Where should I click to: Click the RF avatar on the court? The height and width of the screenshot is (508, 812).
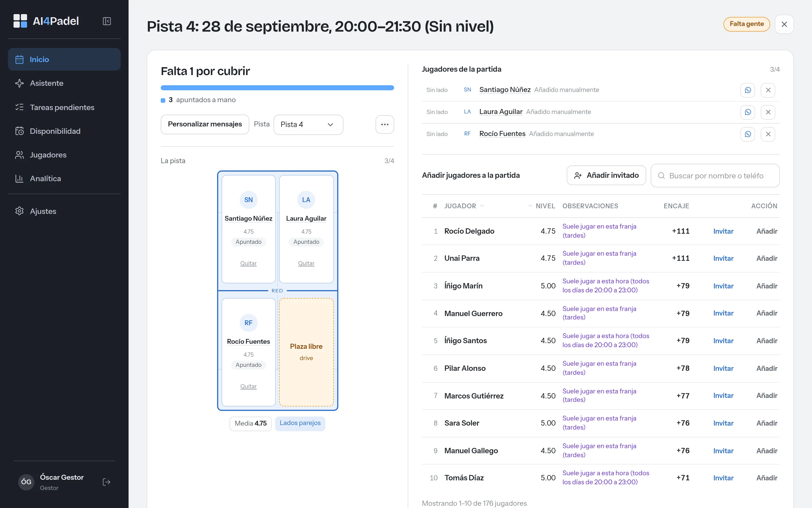pos(248,323)
